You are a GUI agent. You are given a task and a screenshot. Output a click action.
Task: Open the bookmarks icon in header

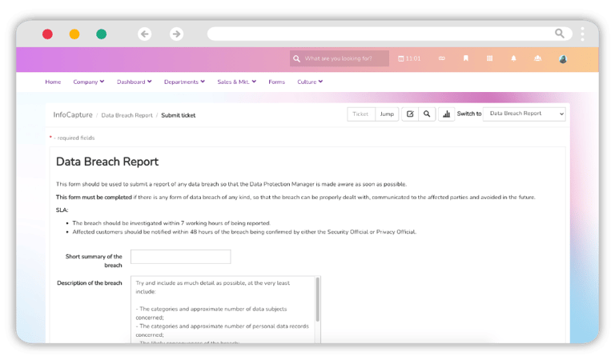click(x=465, y=58)
